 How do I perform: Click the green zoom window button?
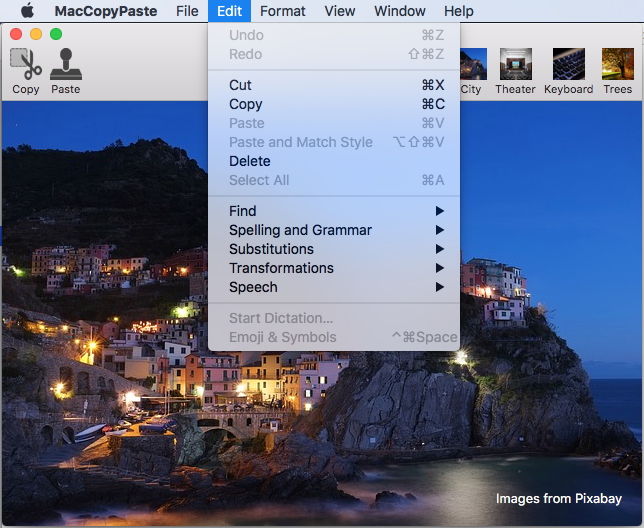click(56, 34)
